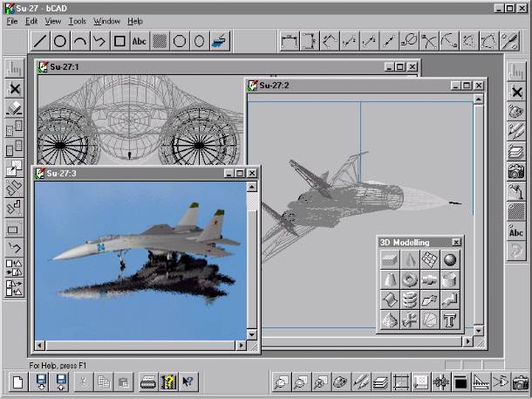Click the black color swatch in bottom toolbar

(460, 382)
